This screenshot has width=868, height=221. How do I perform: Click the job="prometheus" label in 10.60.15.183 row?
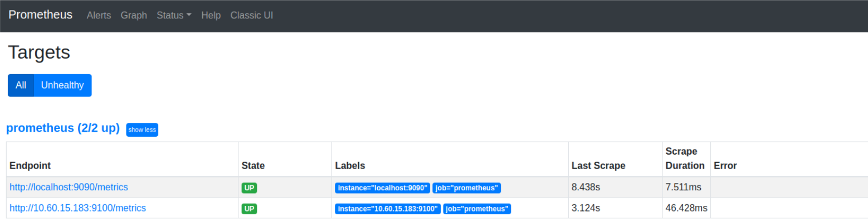point(477,209)
